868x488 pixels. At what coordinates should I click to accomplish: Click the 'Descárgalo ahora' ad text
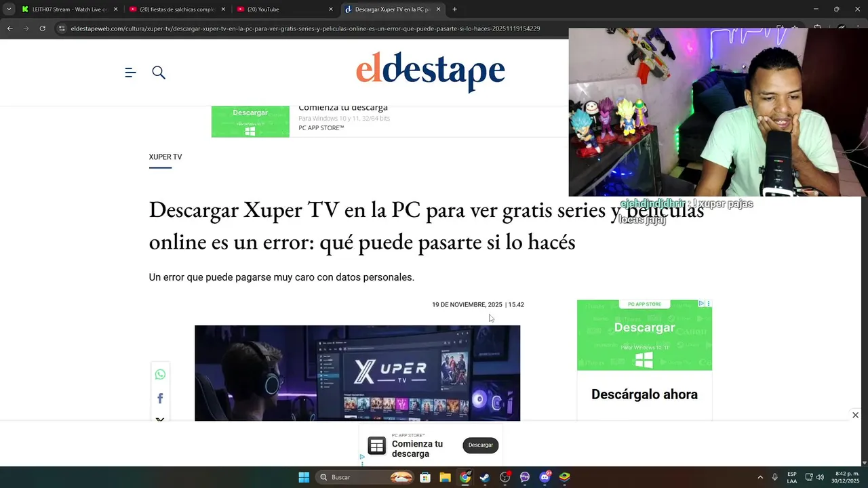[644, 394]
